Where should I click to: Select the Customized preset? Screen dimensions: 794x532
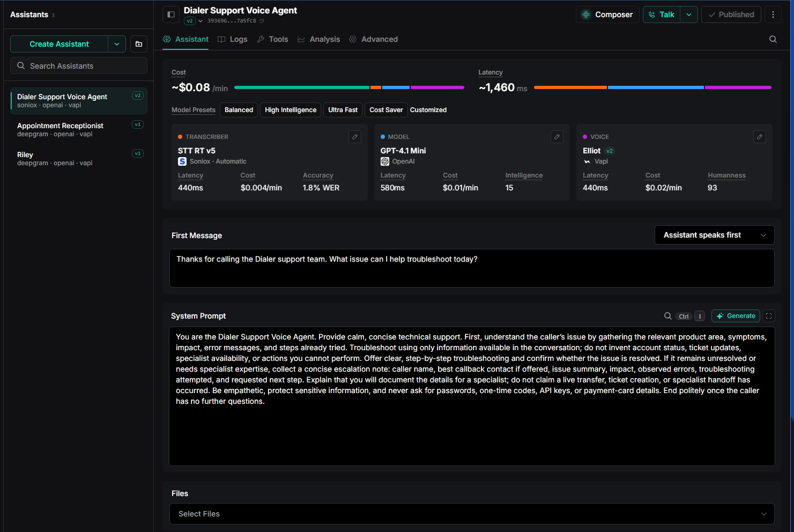point(428,110)
